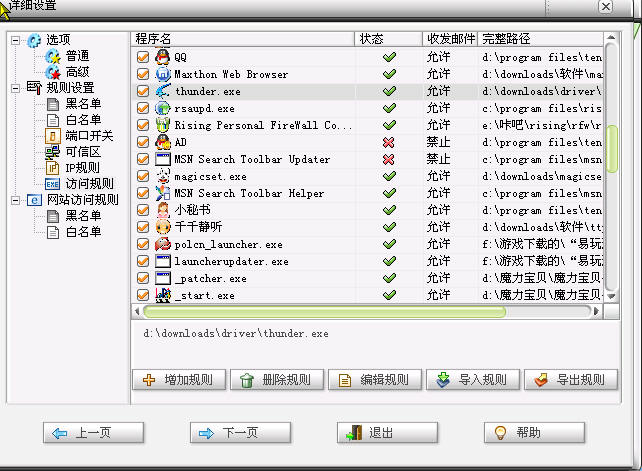Collapse the 选项 tree node
Viewport: 642px width, 471px height.
click(16, 40)
